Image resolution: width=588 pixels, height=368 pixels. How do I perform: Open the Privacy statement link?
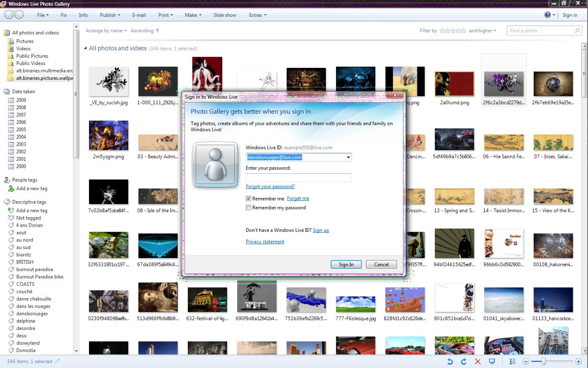tap(265, 242)
